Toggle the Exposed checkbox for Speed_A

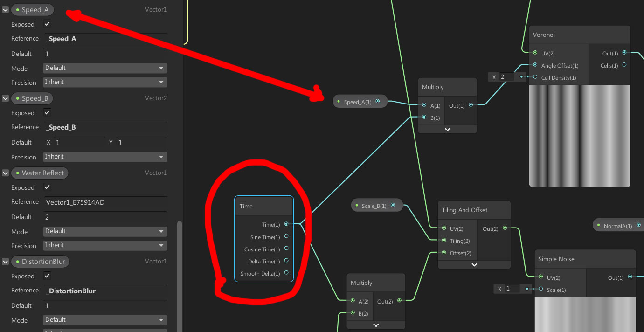[x=47, y=24]
